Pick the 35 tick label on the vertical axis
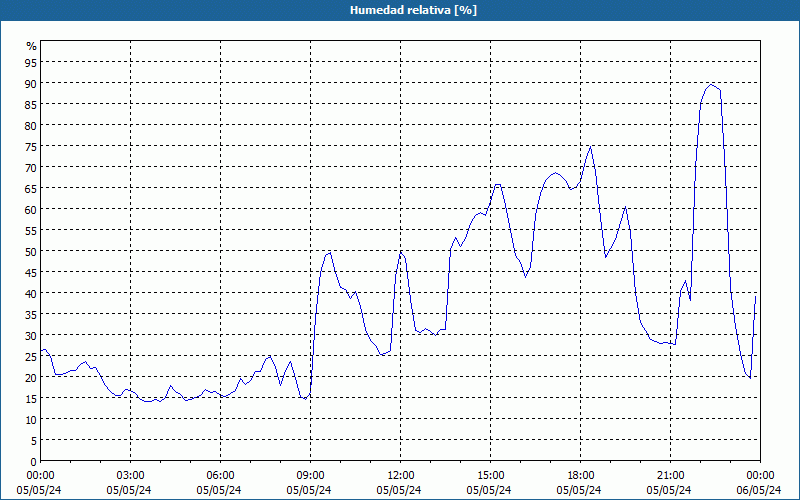Image resolution: width=800 pixels, height=500 pixels. [31, 314]
